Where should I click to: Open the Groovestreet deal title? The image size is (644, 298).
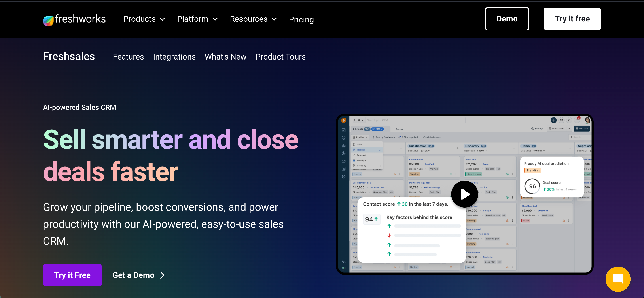coord(362,183)
